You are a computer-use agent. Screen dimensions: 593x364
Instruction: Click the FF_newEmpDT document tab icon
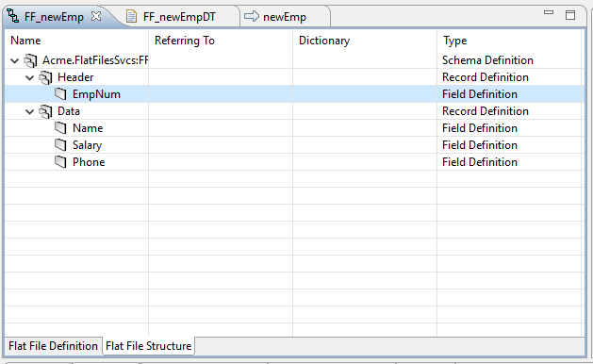pyautogui.click(x=131, y=17)
